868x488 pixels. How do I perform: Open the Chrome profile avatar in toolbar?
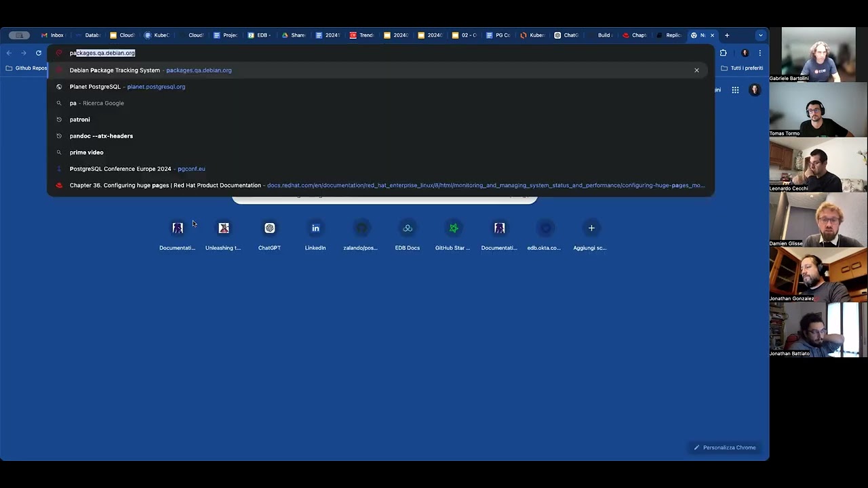745,53
